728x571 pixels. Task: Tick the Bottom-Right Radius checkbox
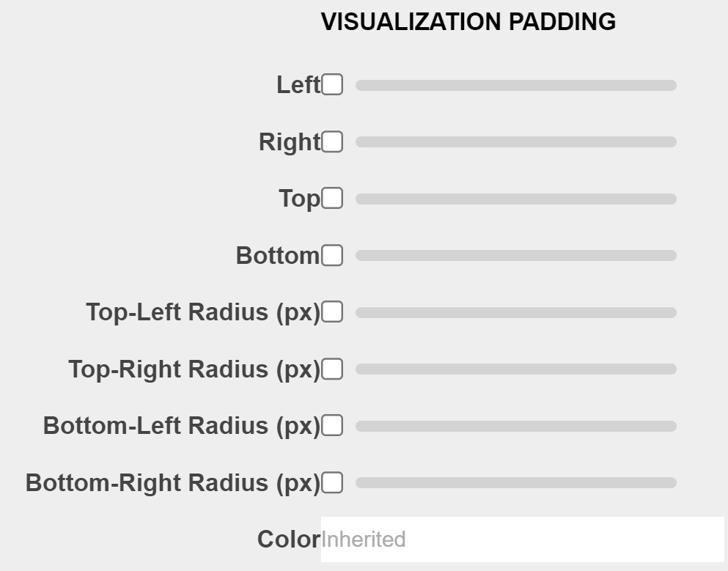tap(332, 483)
